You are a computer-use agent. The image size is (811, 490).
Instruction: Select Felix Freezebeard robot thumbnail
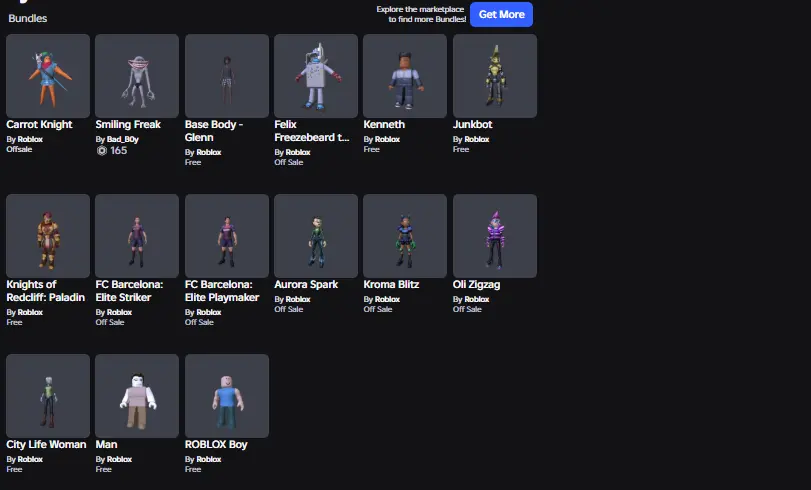[x=316, y=76]
